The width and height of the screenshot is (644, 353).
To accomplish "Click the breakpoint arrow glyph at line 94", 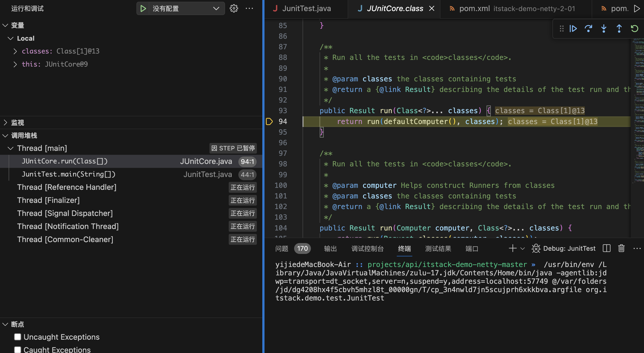I will 269,122.
